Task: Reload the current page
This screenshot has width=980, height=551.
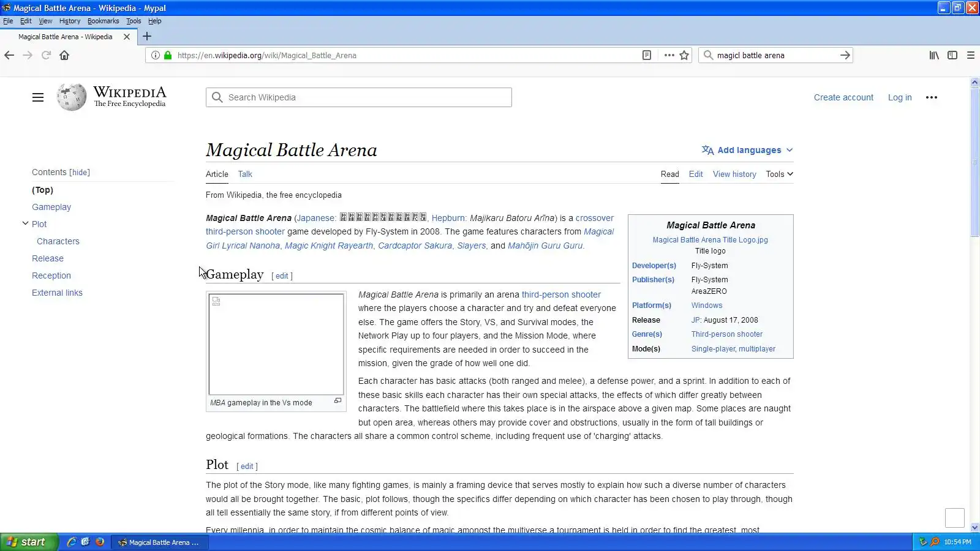Action: [46, 55]
